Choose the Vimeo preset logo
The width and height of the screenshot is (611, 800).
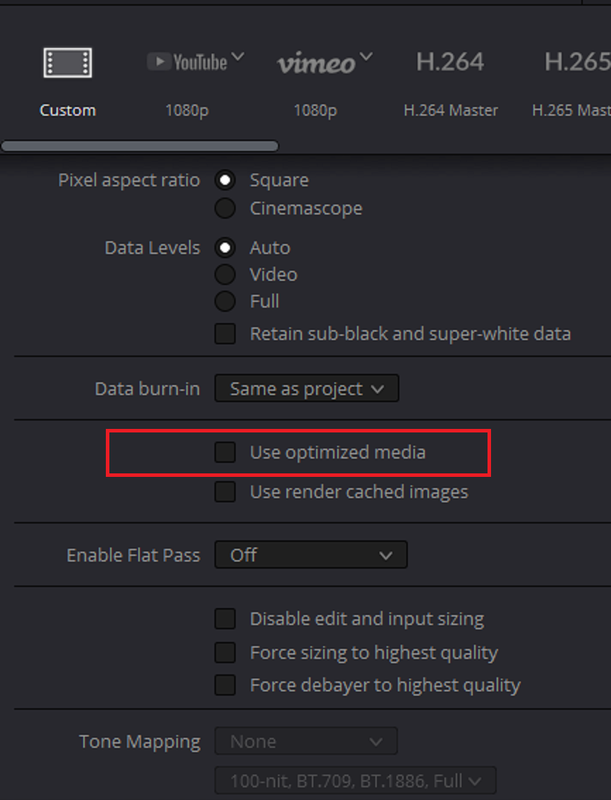pyautogui.click(x=316, y=64)
